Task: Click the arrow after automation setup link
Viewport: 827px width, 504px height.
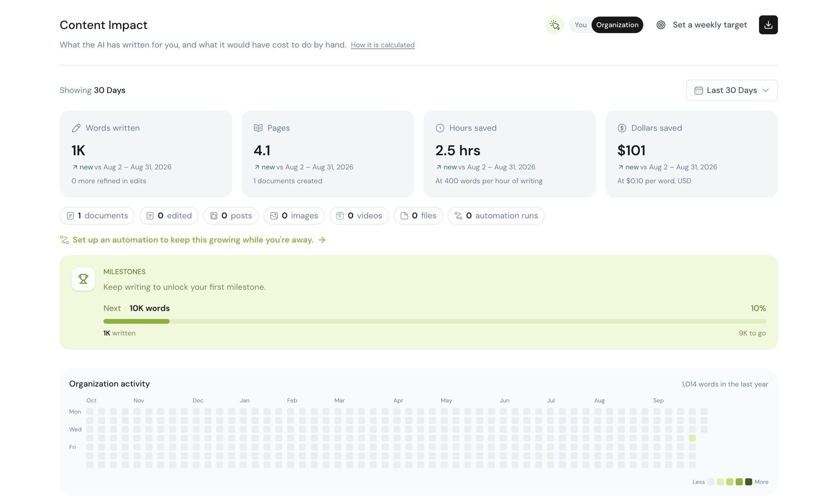Action: [x=322, y=240]
